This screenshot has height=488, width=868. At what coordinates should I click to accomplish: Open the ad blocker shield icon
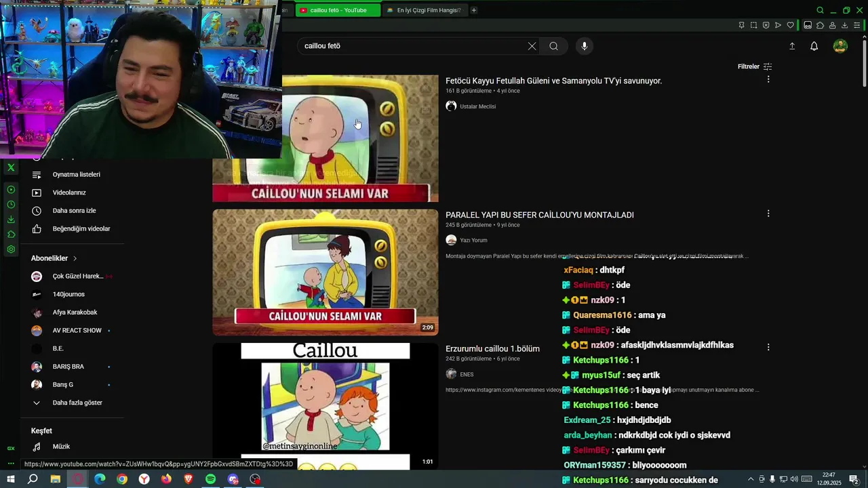pyautogui.click(x=766, y=25)
